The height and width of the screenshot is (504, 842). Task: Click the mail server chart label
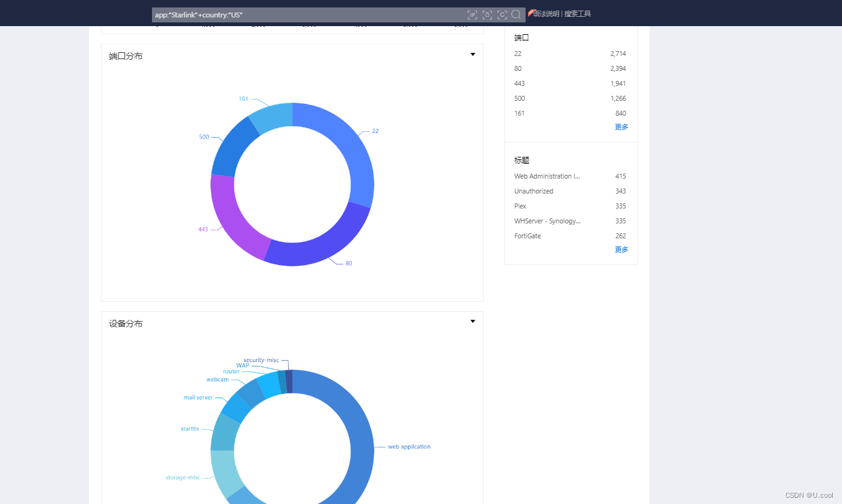point(198,398)
